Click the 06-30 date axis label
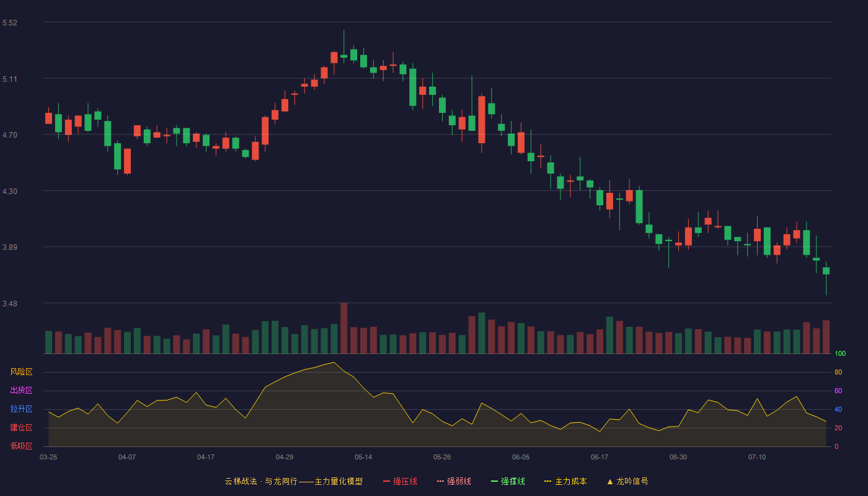 (678, 457)
